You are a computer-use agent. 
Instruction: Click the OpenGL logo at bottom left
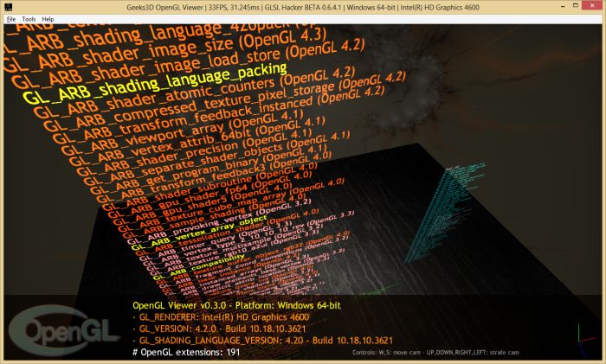point(64,329)
